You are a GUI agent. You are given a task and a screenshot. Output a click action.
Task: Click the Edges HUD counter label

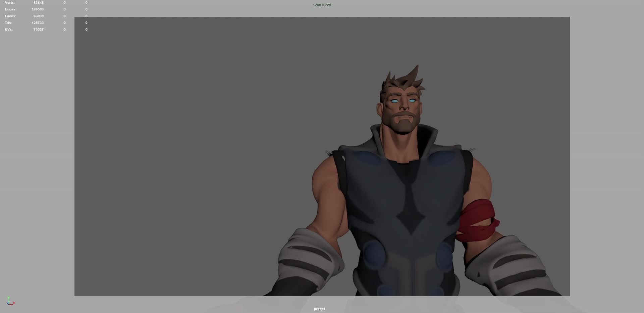coord(10,9)
